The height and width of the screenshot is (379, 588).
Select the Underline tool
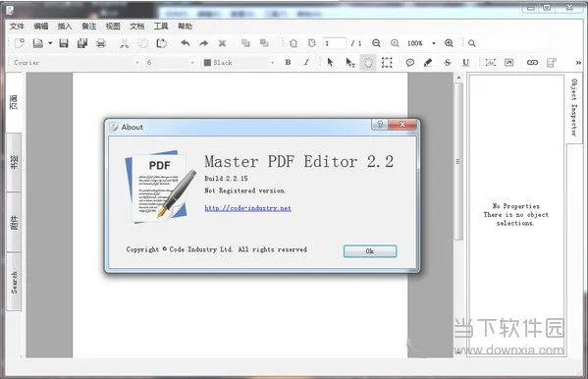[x=465, y=62]
